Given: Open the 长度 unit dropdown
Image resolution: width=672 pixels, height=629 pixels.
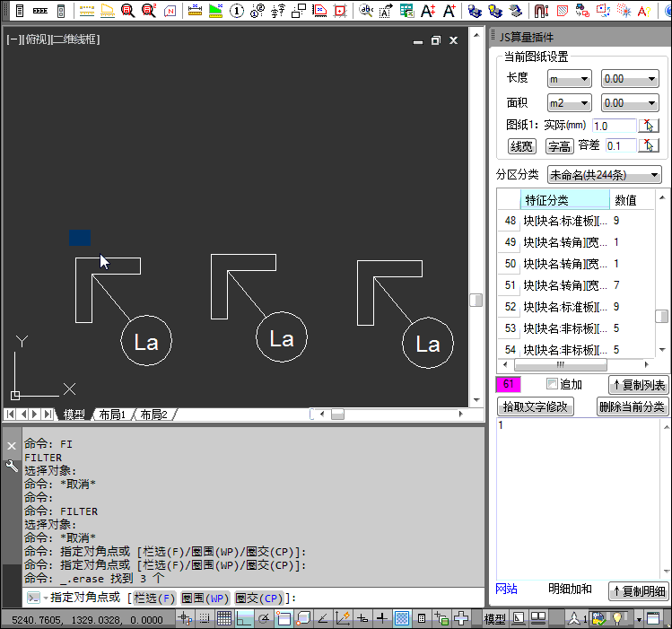Looking at the screenshot, I should pyautogui.click(x=569, y=79).
